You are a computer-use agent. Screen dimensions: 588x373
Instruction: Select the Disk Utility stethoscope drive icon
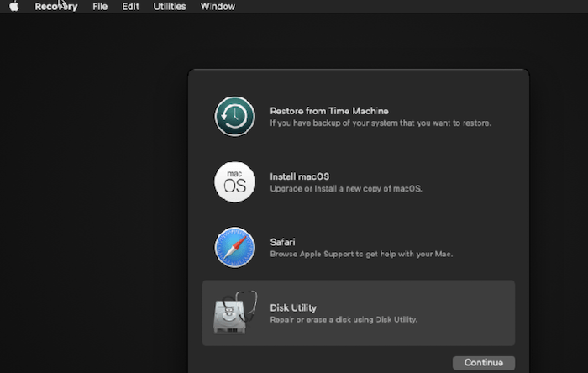(234, 313)
